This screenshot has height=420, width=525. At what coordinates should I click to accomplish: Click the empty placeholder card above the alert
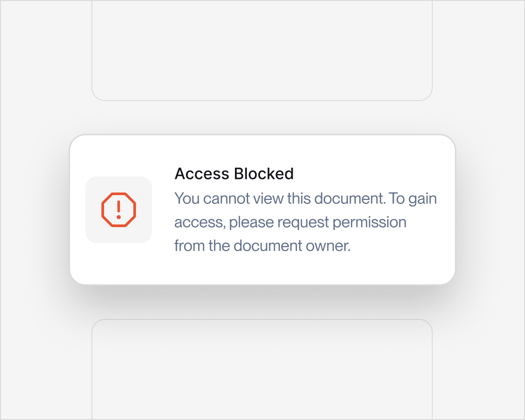[262, 50]
